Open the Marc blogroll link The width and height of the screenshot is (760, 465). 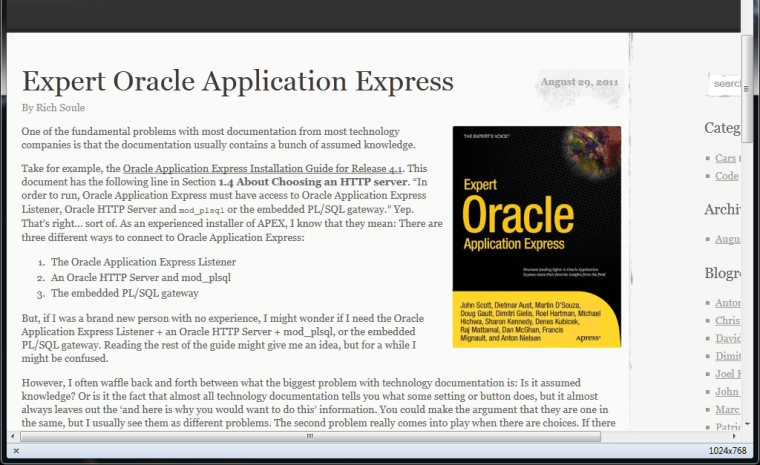pyautogui.click(x=728, y=409)
